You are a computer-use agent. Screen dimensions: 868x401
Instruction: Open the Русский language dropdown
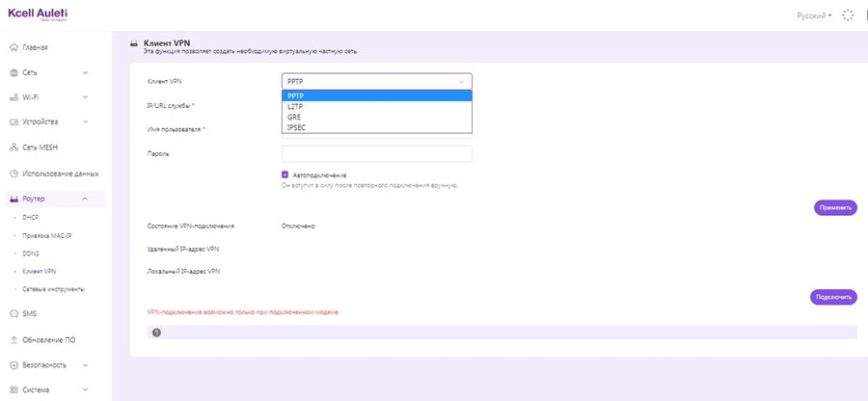click(x=814, y=15)
